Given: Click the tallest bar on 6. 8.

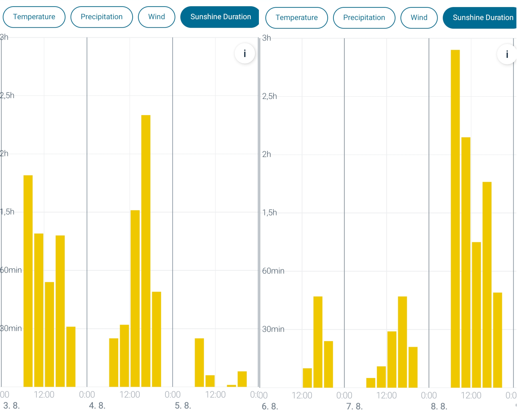Looking at the screenshot, I should 318,342.
